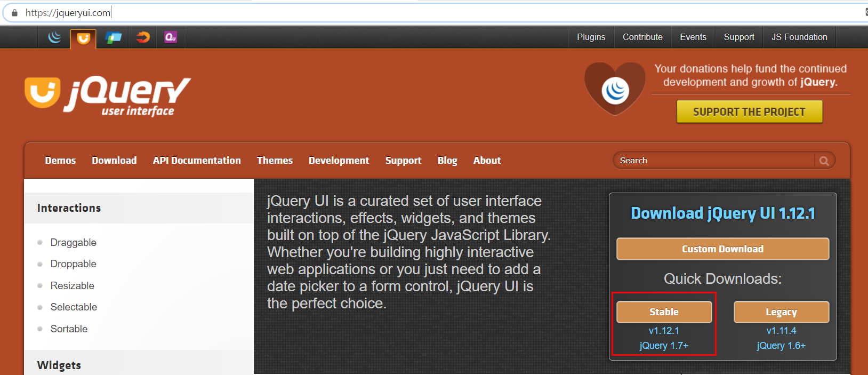This screenshot has height=375, width=868.
Task: Open the Draggable interaction link
Action: 74,243
